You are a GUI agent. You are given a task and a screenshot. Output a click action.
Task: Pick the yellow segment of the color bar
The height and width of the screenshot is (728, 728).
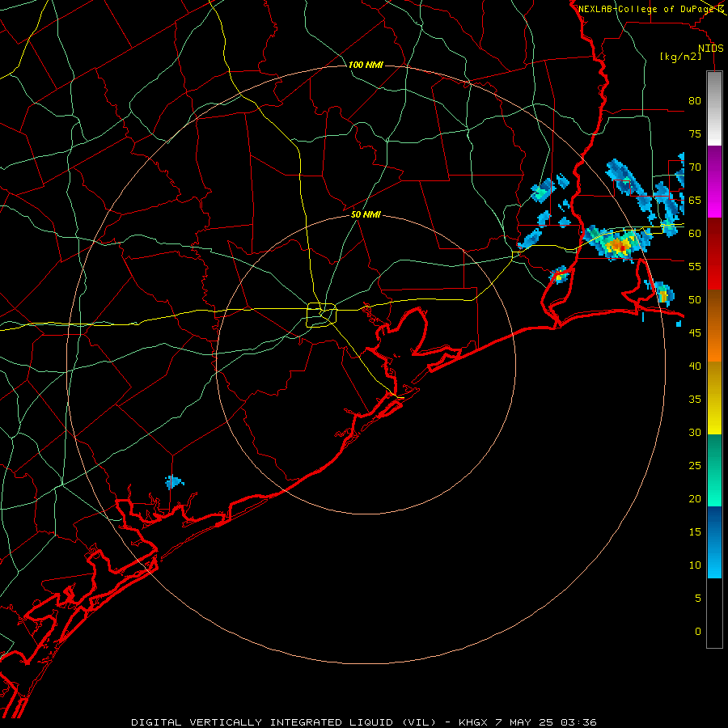tap(714, 398)
